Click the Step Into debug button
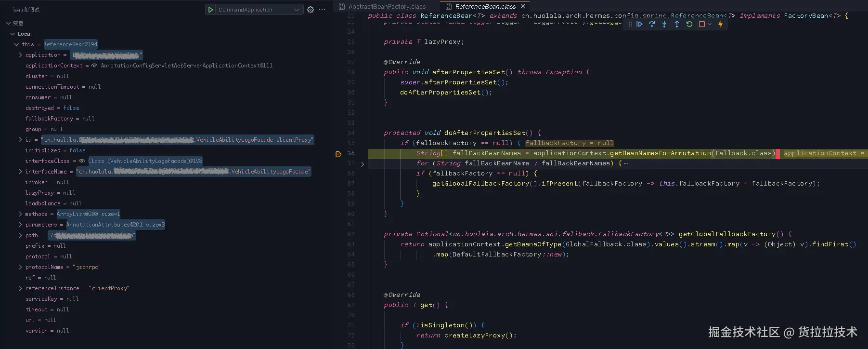 coord(664,24)
